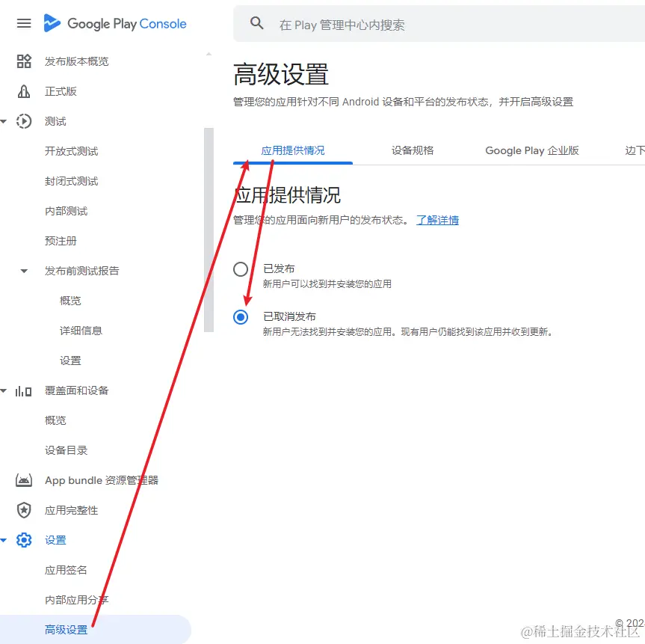This screenshot has height=644, width=645.
Task: Switch to the 应用提供情况 tab
Action: 293,150
